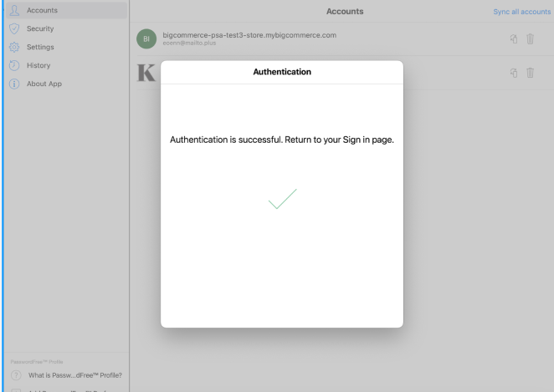
Task: Delete the bigcommerce-psa-test3-store account
Action: click(530, 39)
